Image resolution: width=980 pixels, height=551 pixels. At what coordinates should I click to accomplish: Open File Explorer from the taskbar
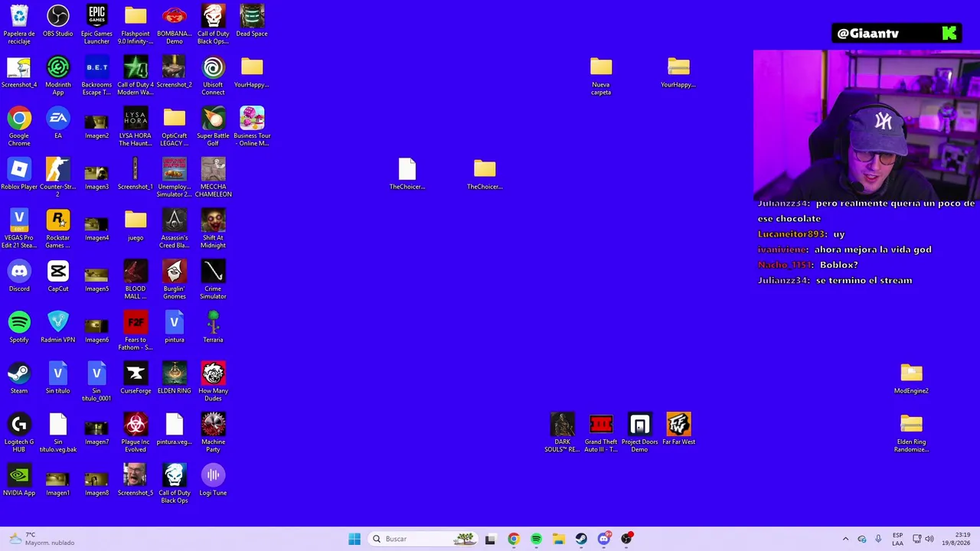click(x=559, y=539)
